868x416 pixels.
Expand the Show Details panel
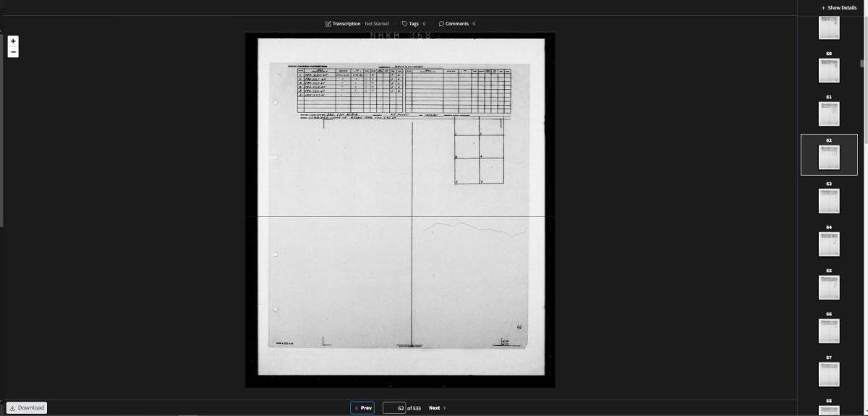(838, 7)
